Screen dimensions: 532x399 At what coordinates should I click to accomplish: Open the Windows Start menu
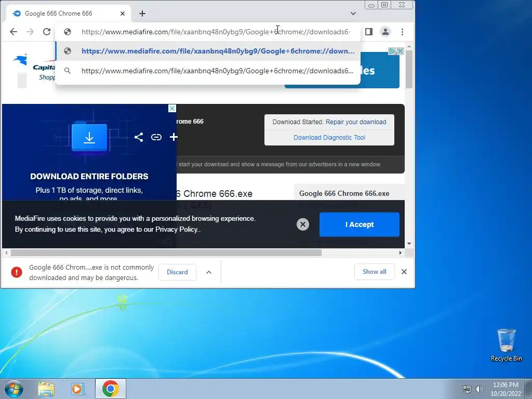pyautogui.click(x=14, y=389)
